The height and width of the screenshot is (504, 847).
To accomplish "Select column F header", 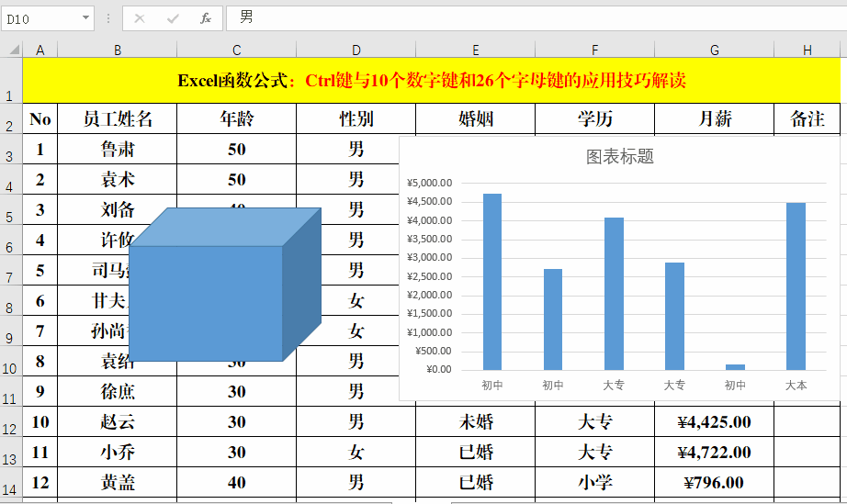I will [x=594, y=50].
